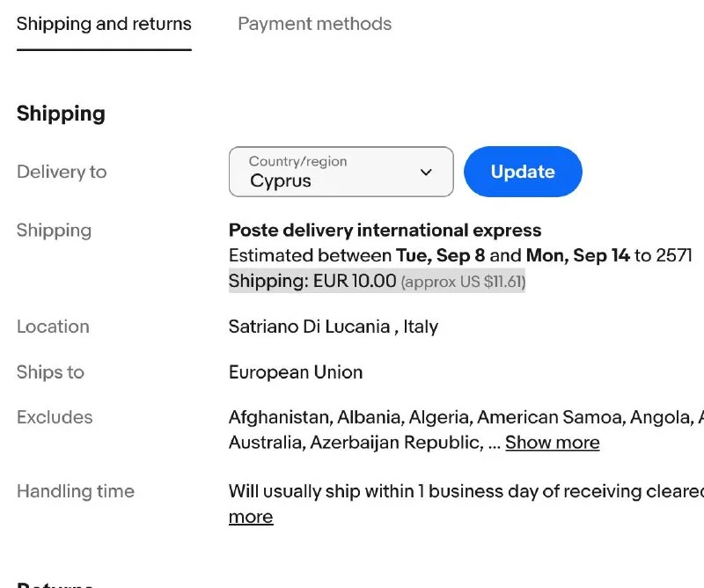Screen dimensions: 704x588
Task: Click the Poste delivery international express text
Action: (x=385, y=231)
